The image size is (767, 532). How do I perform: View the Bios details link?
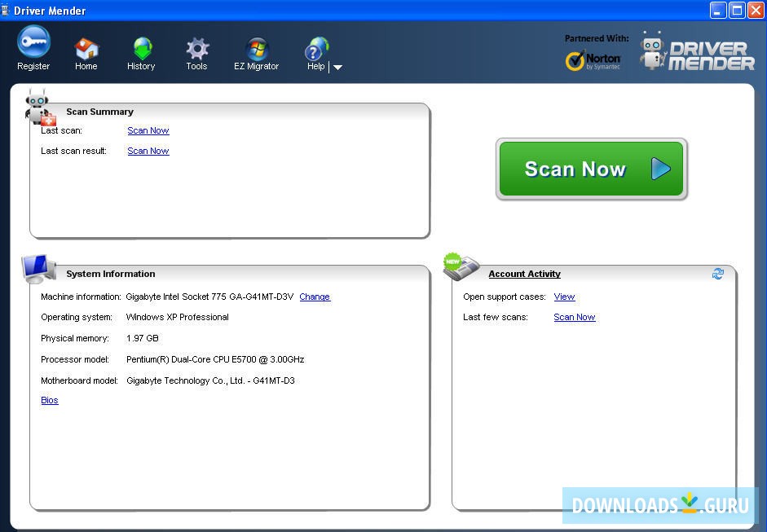point(49,400)
